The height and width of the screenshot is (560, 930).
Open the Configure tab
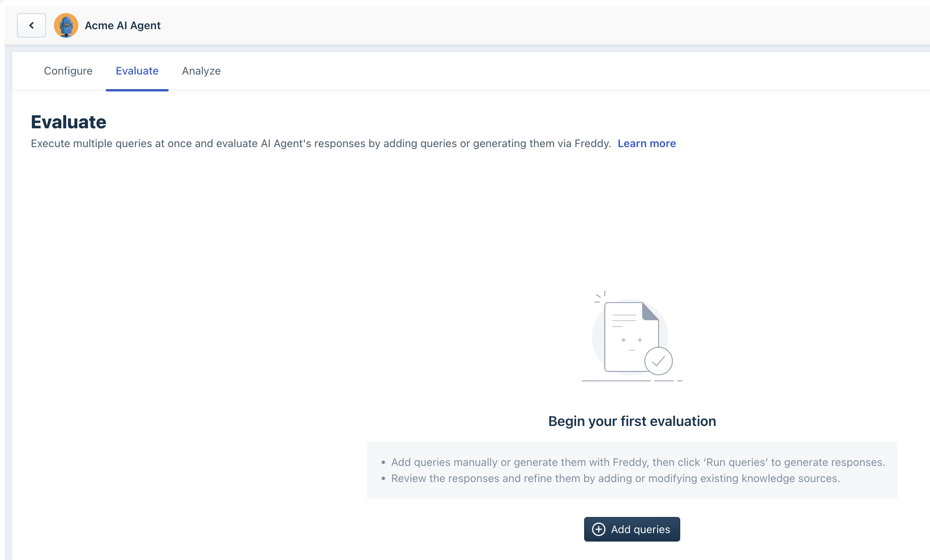(x=68, y=71)
